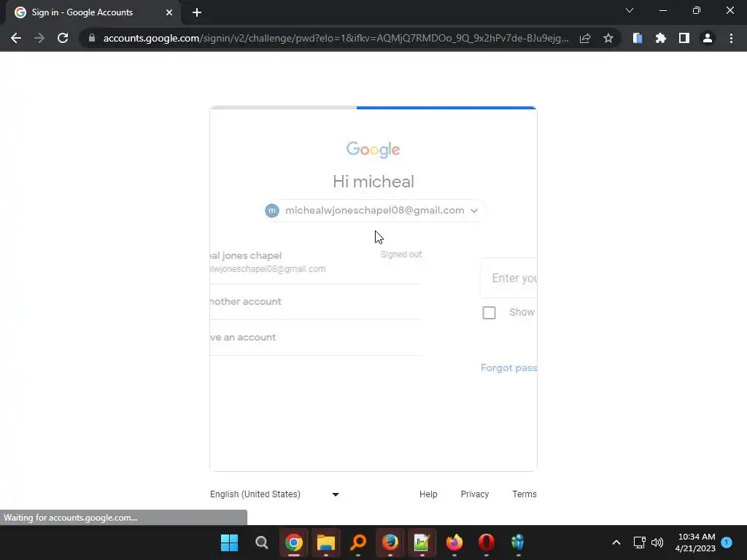
Task: Click the Enter your password field
Action: [509, 278]
